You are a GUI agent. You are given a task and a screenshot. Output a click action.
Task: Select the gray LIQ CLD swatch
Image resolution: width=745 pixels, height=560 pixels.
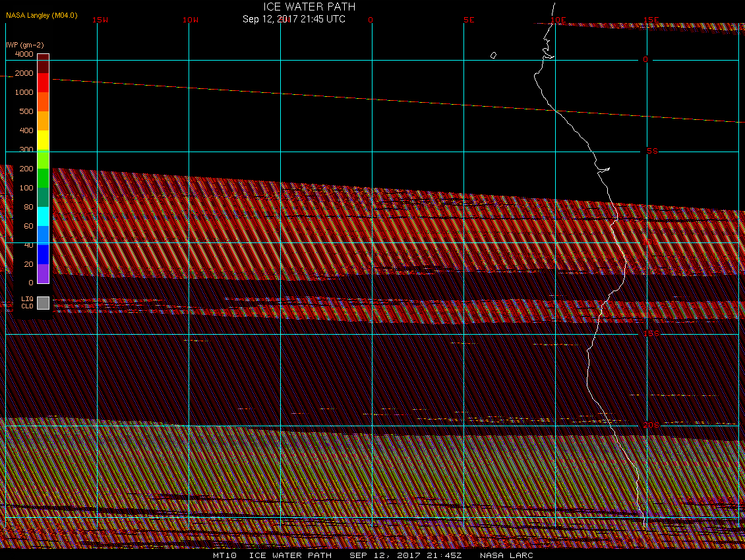tap(43, 302)
